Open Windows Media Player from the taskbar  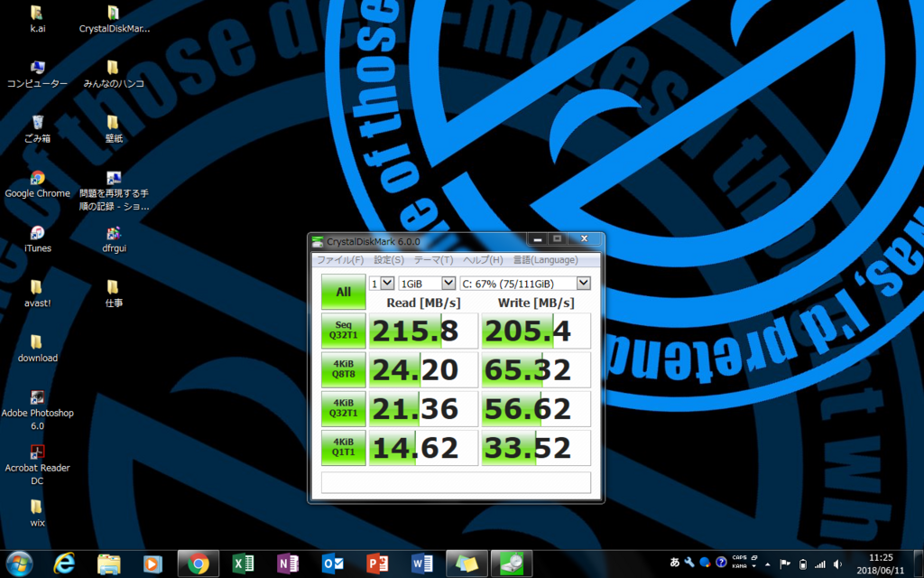click(152, 564)
